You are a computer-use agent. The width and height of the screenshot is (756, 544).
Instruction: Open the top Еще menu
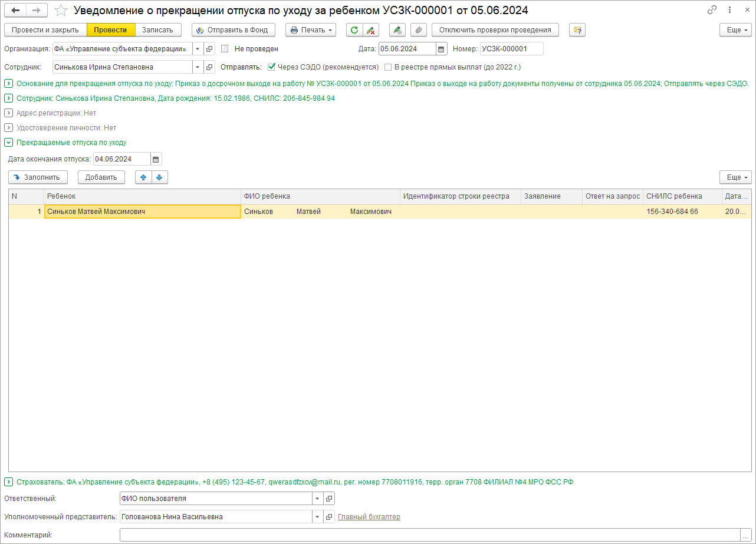735,30
